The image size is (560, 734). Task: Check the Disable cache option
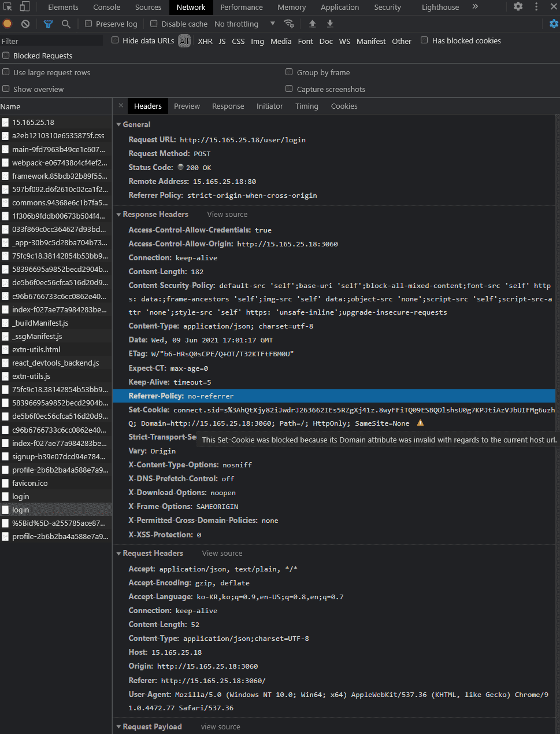coord(154,24)
